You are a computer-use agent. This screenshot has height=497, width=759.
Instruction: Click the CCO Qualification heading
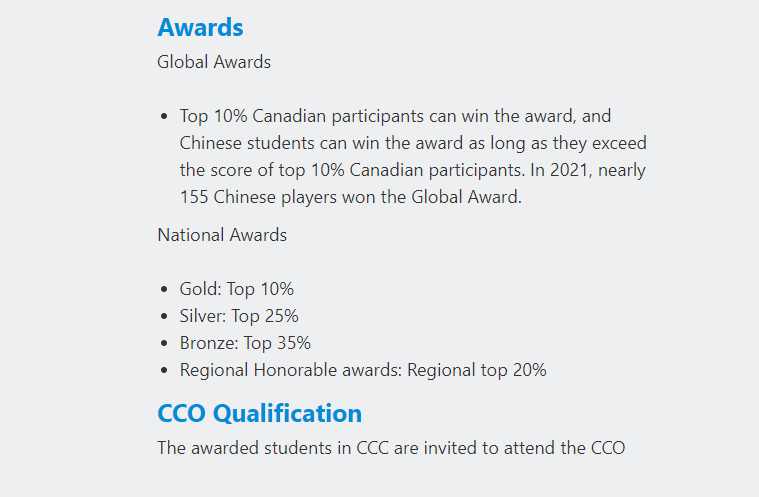point(259,413)
